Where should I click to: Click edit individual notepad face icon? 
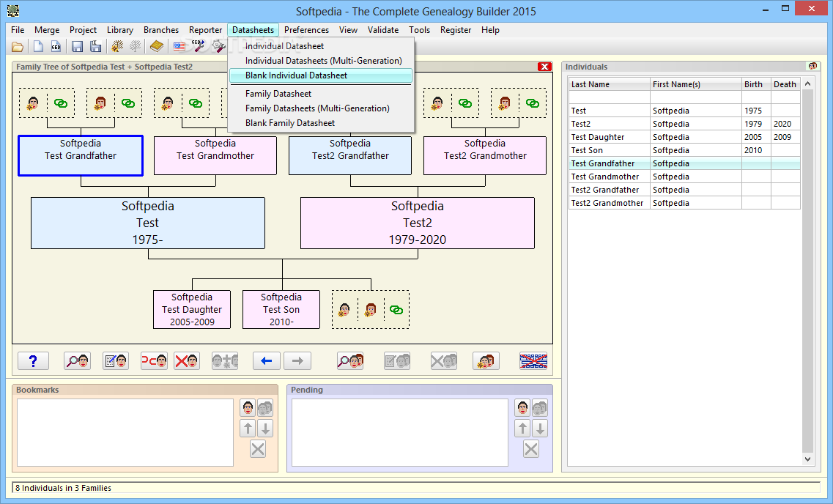pos(116,361)
